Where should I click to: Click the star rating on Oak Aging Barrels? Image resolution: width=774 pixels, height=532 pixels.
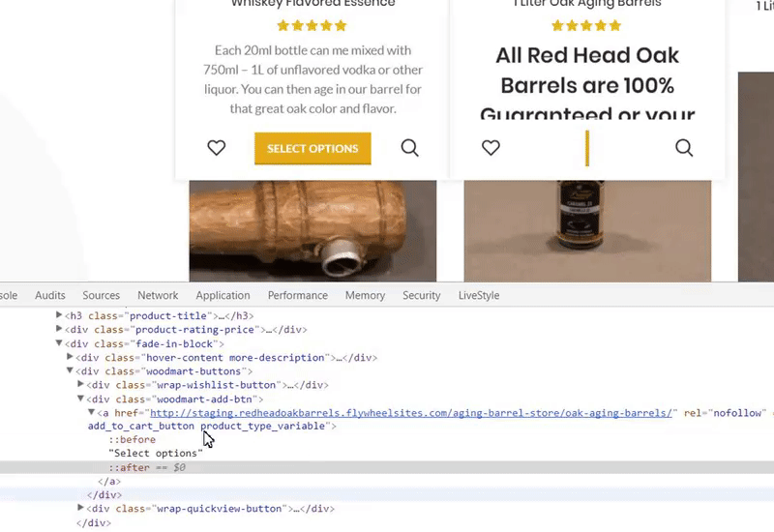[586, 26]
